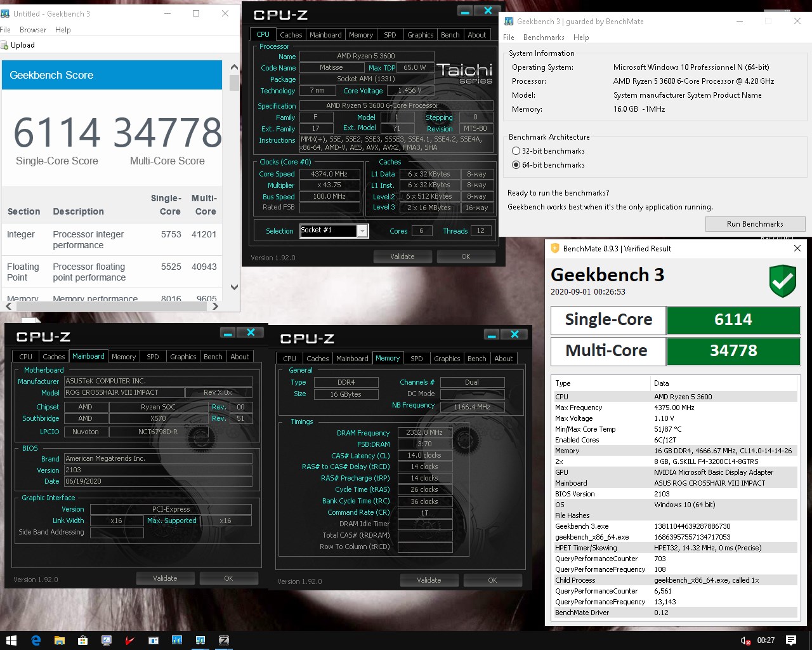The image size is (812, 650).
Task: Open the Windows Start menu
Action: coord(11,640)
